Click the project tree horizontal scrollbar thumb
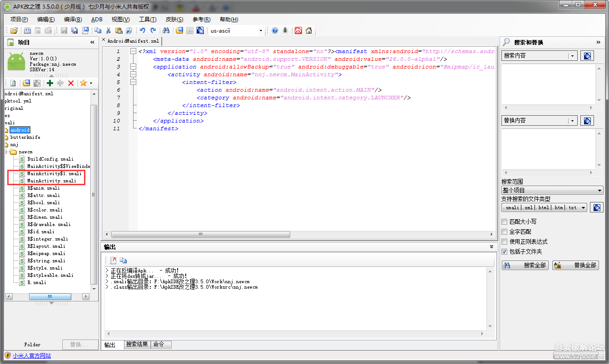This screenshot has width=609, height=364. [50, 296]
